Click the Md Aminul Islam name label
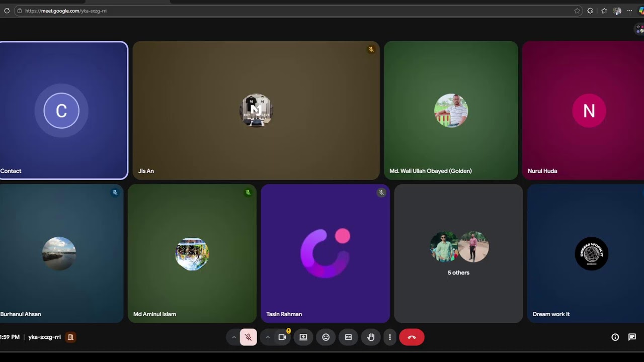This screenshot has width=644, height=362. [154, 314]
